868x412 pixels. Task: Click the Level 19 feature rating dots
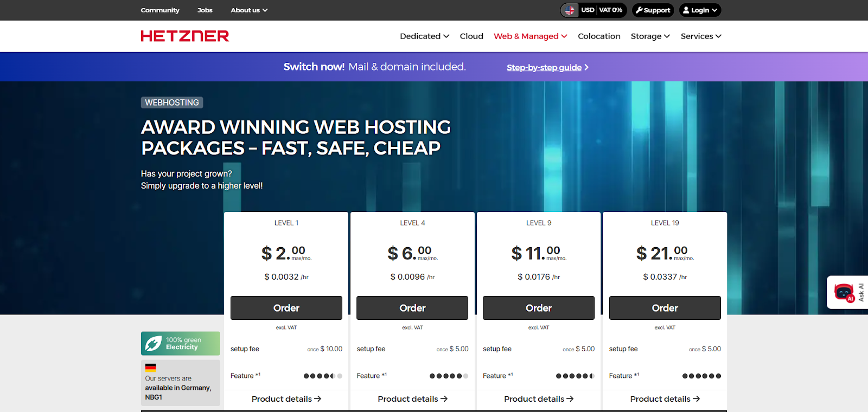click(701, 376)
